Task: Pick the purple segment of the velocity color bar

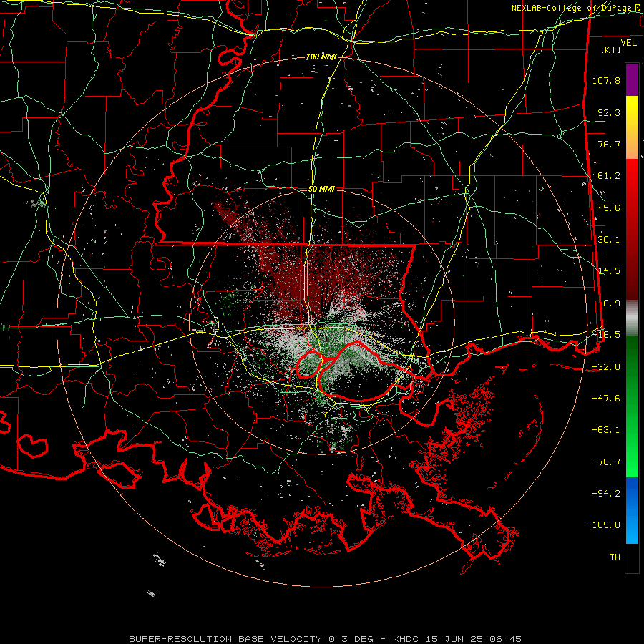Action: pos(632,79)
